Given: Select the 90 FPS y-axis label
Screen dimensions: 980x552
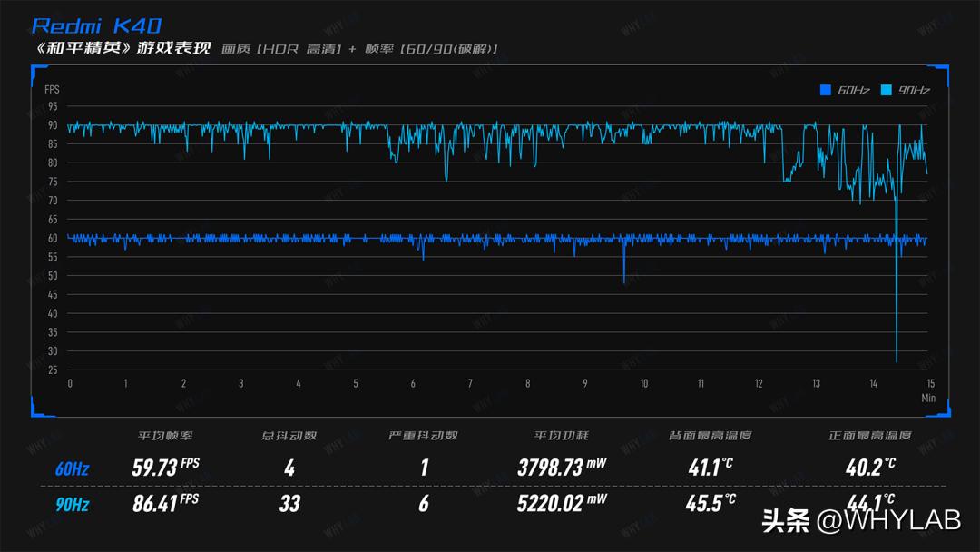Looking at the screenshot, I should [53, 125].
